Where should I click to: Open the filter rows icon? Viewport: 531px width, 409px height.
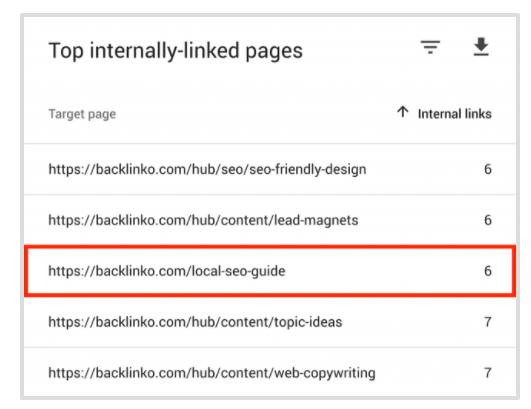(430, 47)
